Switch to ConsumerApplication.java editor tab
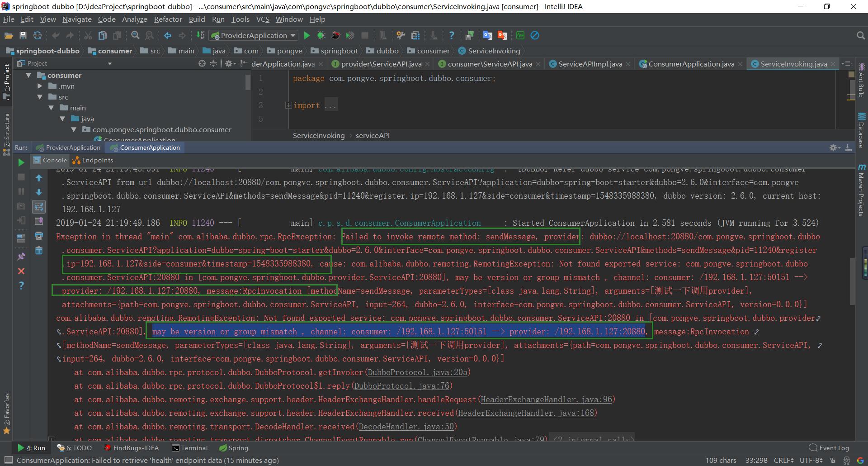The image size is (868, 466). point(691,64)
